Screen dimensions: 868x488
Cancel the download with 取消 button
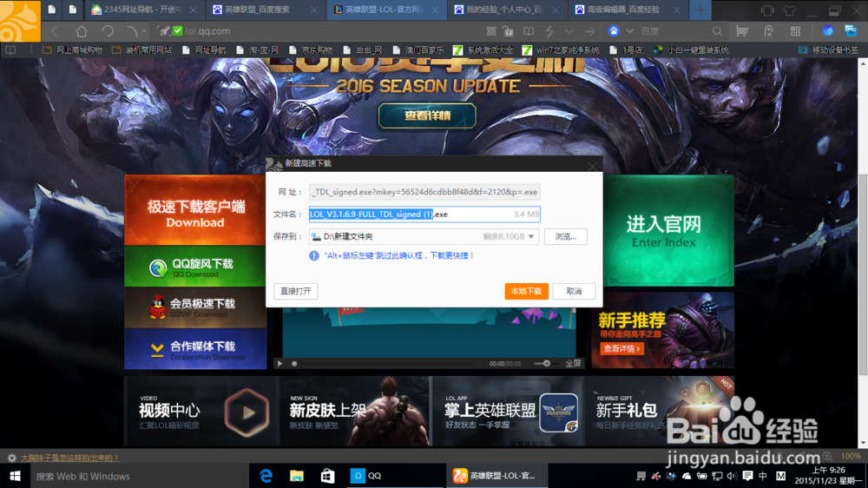coord(574,292)
